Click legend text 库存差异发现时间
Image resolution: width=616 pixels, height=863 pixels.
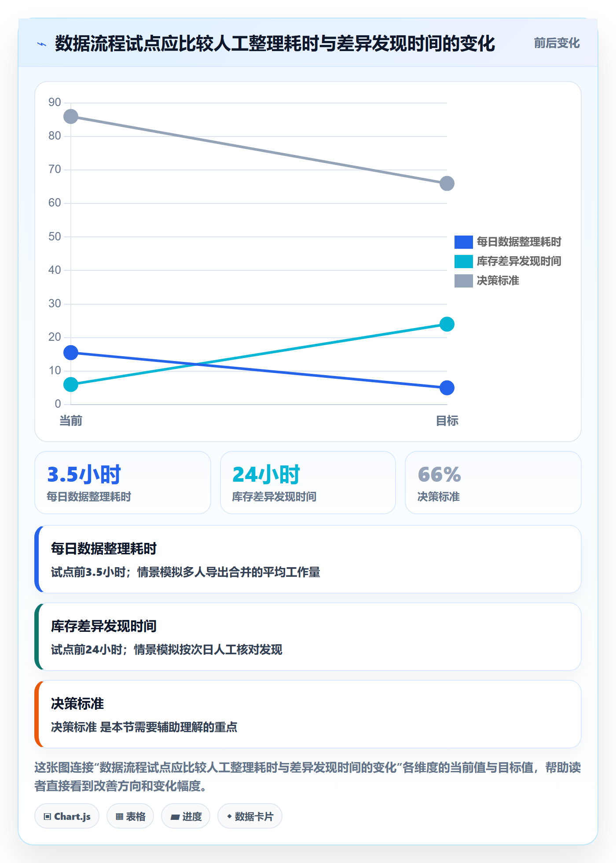[x=519, y=261]
